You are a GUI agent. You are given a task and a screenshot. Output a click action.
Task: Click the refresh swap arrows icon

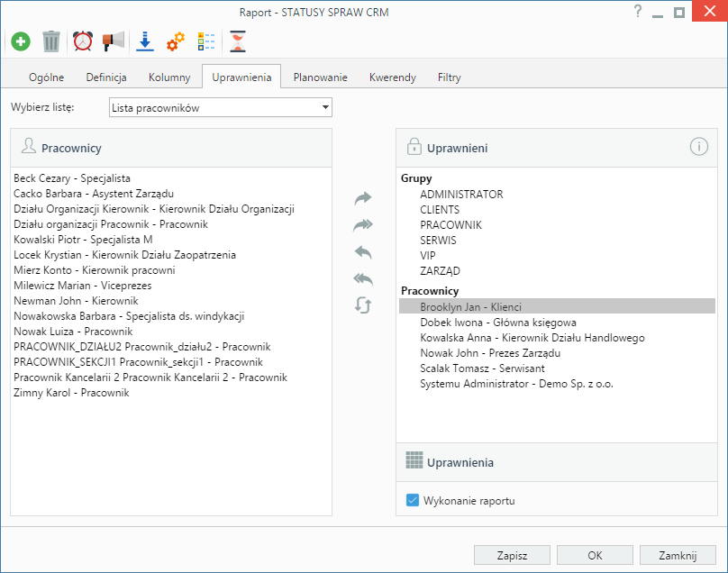coord(363,305)
